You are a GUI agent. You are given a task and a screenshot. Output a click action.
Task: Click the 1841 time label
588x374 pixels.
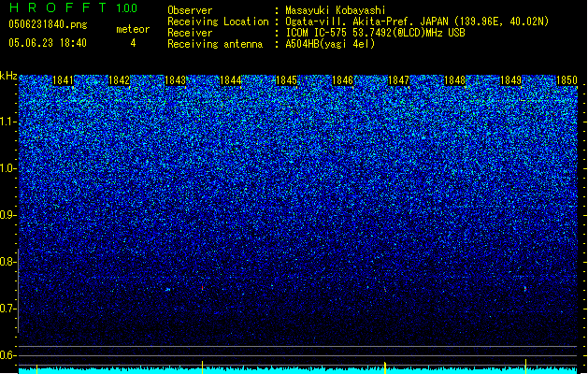click(63, 80)
